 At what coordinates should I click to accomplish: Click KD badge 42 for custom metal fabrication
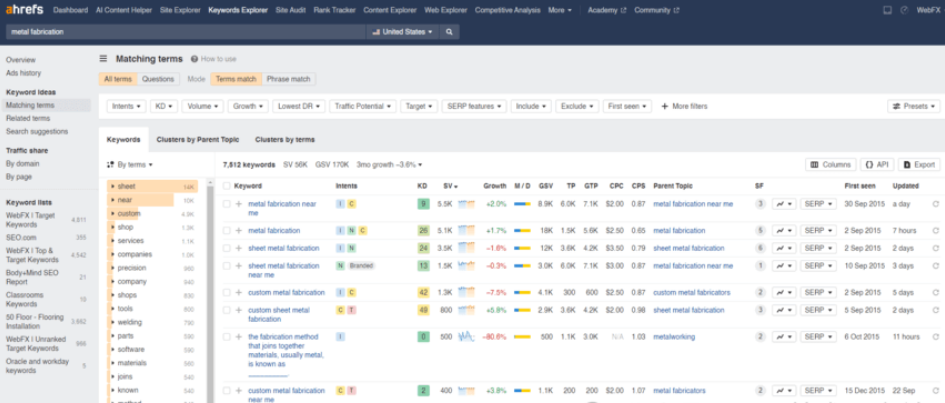[x=424, y=293]
